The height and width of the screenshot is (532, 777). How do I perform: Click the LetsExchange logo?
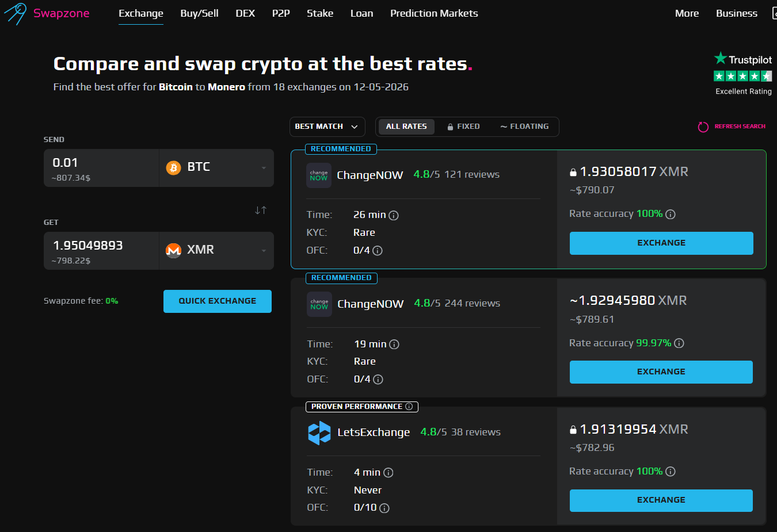319,433
